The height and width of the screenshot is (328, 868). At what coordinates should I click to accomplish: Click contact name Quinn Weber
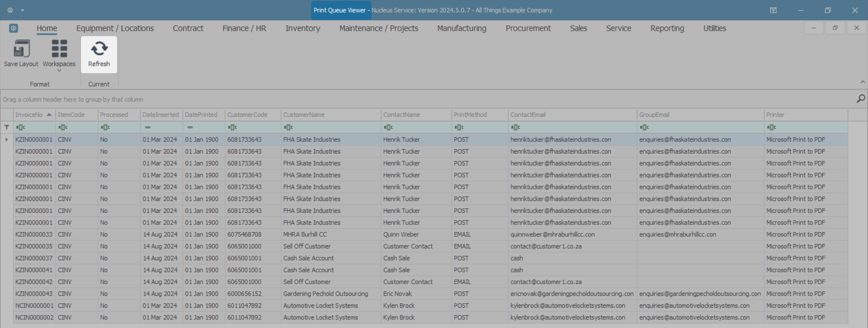[401, 234]
